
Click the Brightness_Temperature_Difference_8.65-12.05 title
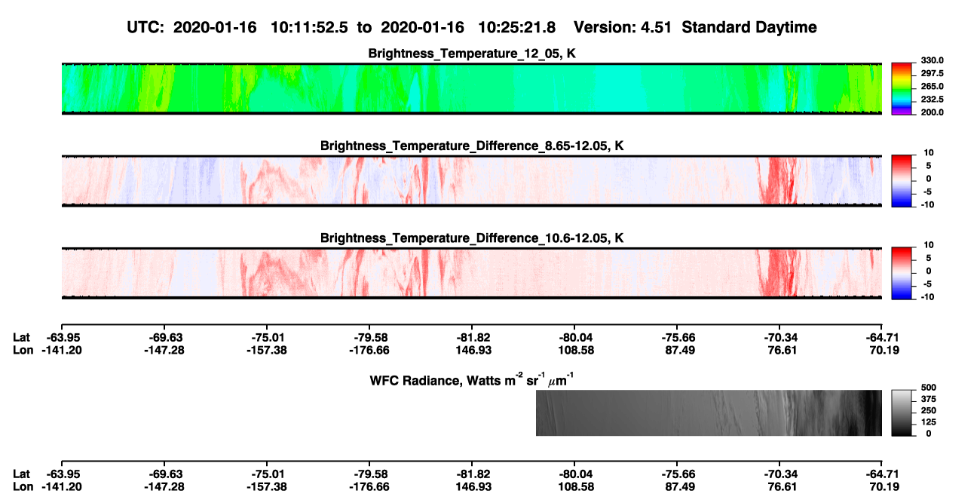472,146
